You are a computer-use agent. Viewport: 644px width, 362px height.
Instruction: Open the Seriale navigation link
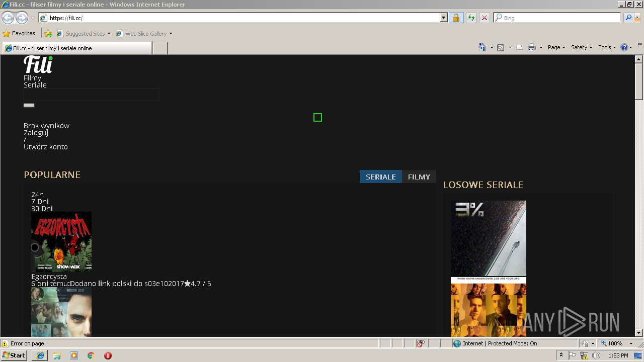click(35, 85)
